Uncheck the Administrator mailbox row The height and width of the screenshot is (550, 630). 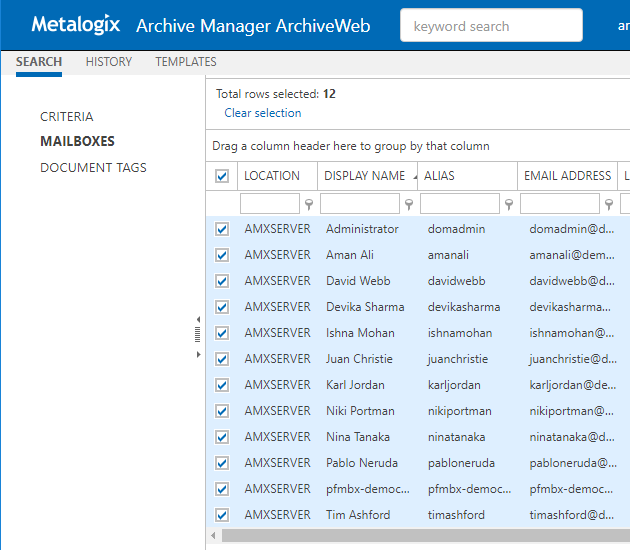click(222, 229)
